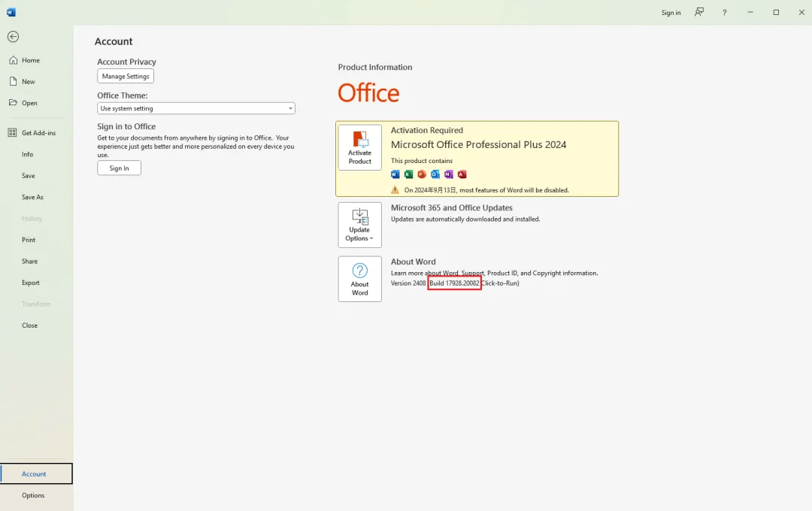Open Options at sidebar bottom
The image size is (812, 511).
(x=33, y=495)
